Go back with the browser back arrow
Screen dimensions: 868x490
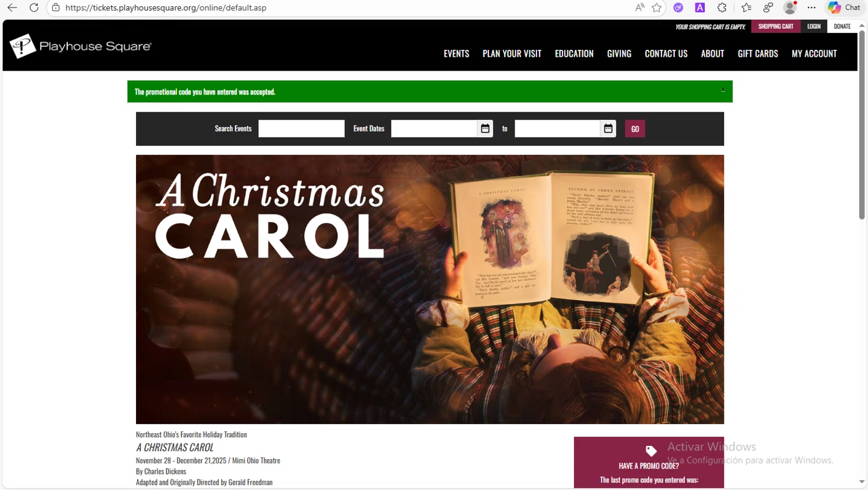click(12, 8)
